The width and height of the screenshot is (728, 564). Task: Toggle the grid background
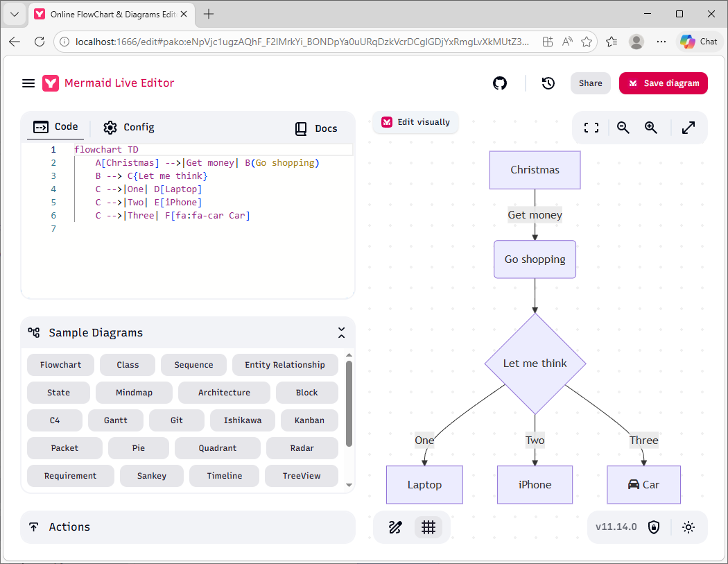point(428,527)
